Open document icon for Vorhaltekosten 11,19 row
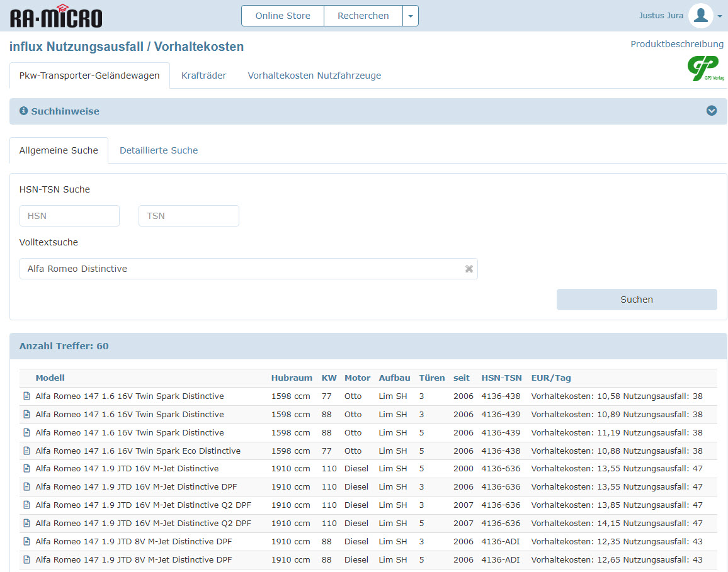The image size is (728, 572). pyautogui.click(x=27, y=432)
